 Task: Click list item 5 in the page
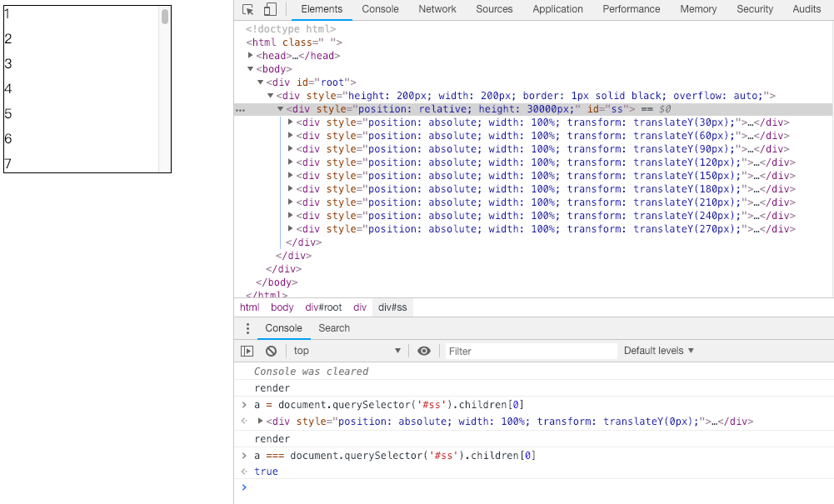8,114
